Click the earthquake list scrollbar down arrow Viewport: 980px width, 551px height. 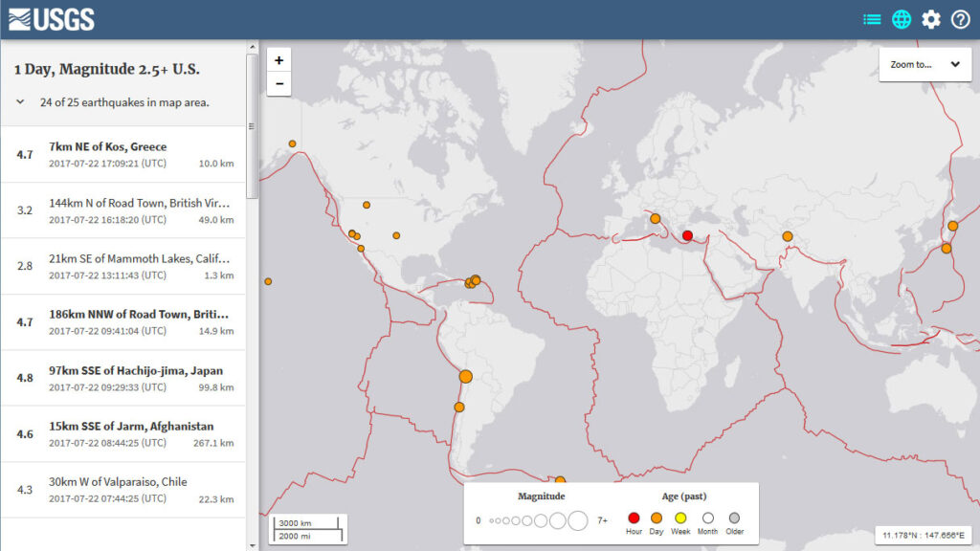tap(253, 545)
